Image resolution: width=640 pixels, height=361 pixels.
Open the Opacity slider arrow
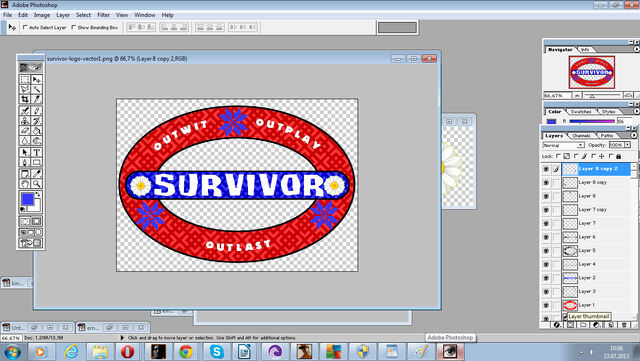click(627, 145)
